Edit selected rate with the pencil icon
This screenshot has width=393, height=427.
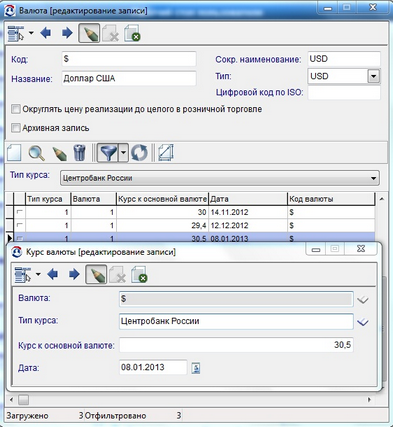click(x=59, y=153)
